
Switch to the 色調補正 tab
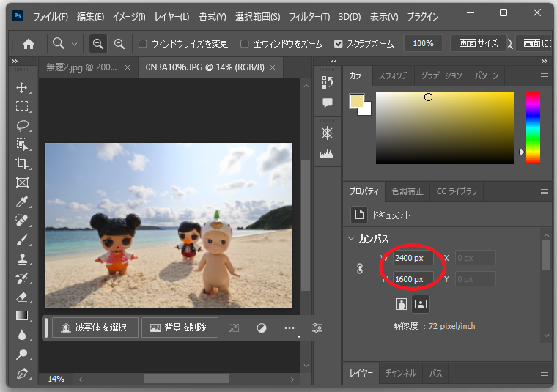pyautogui.click(x=407, y=191)
